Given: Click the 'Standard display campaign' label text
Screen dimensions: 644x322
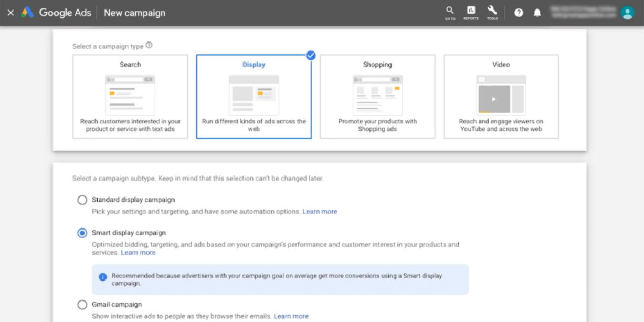Looking at the screenshot, I should (x=133, y=200).
